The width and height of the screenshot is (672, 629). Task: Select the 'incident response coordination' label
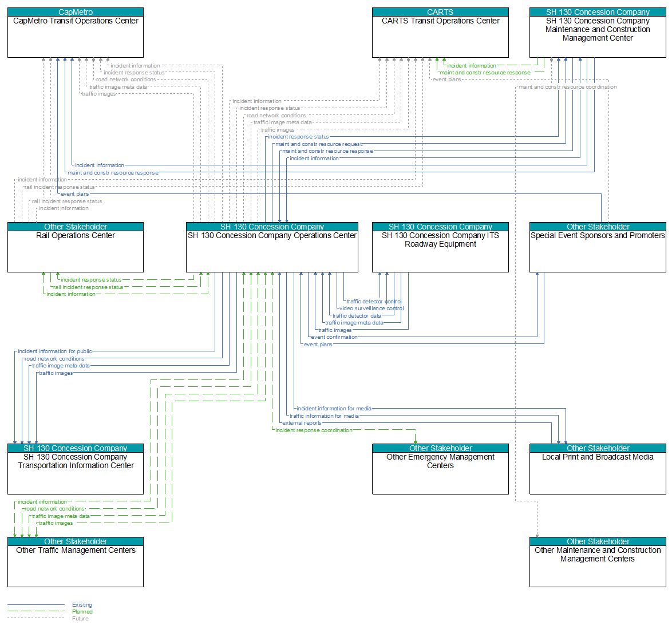point(314,430)
